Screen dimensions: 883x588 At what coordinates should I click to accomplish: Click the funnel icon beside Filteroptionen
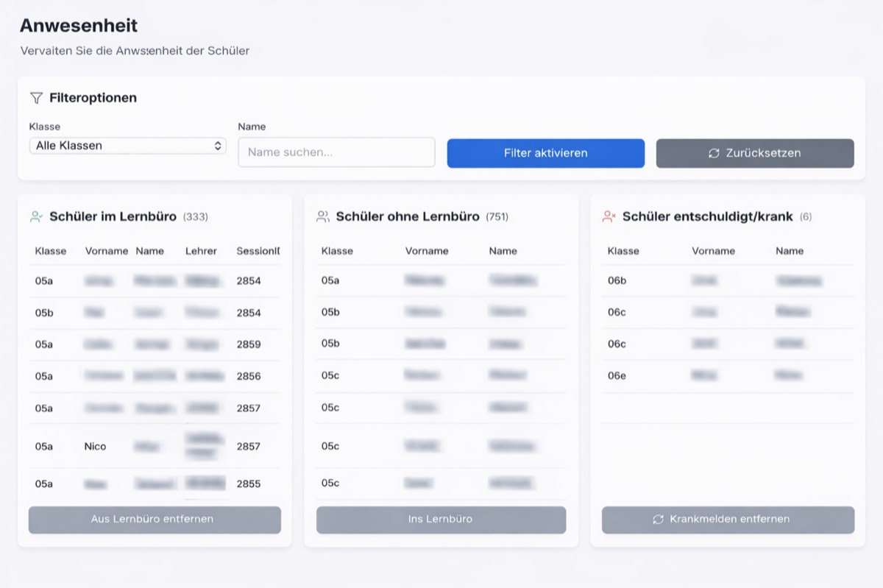tap(36, 98)
